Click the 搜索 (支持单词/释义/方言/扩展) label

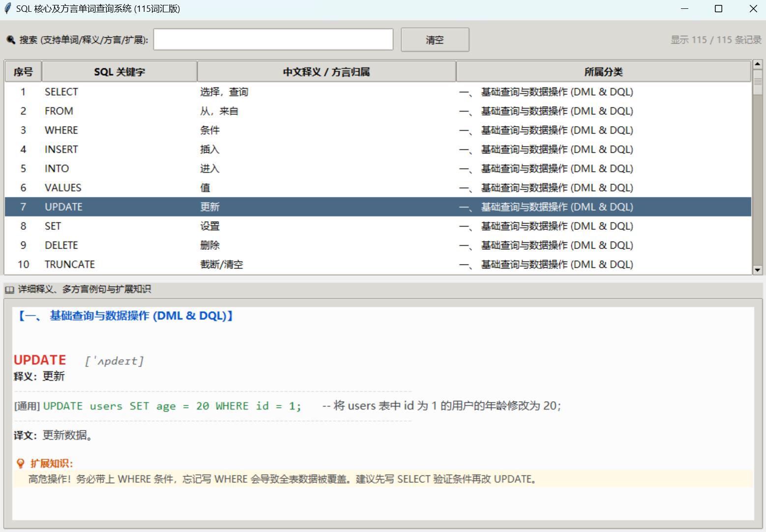coord(84,40)
